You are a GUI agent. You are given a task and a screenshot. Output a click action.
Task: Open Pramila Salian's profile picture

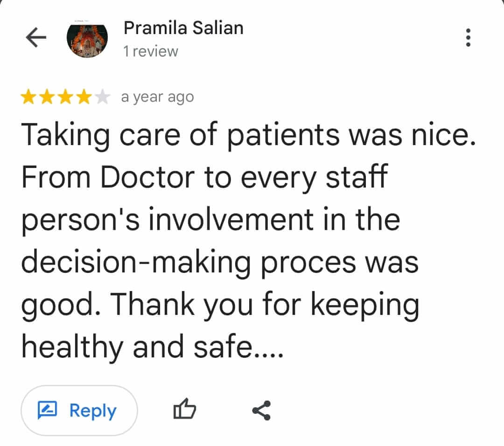87,39
